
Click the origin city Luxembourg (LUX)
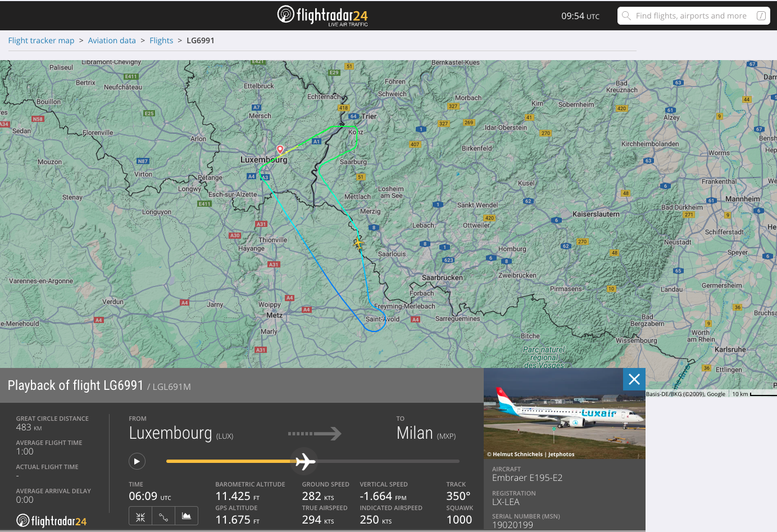tap(181, 433)
